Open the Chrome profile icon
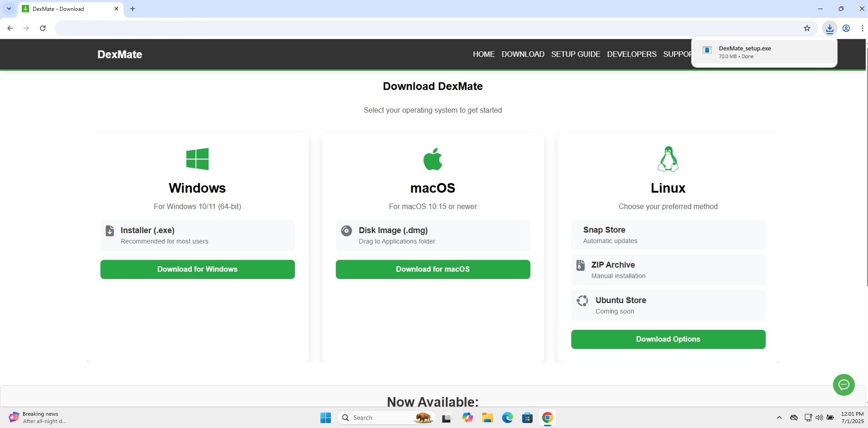Screen dimensions: 868x428 [846, 28]
